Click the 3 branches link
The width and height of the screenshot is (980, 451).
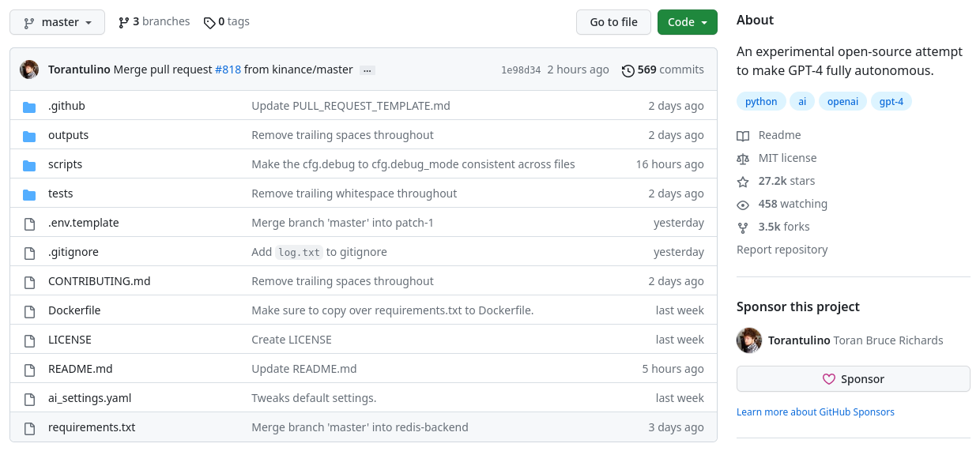[154, 22]
